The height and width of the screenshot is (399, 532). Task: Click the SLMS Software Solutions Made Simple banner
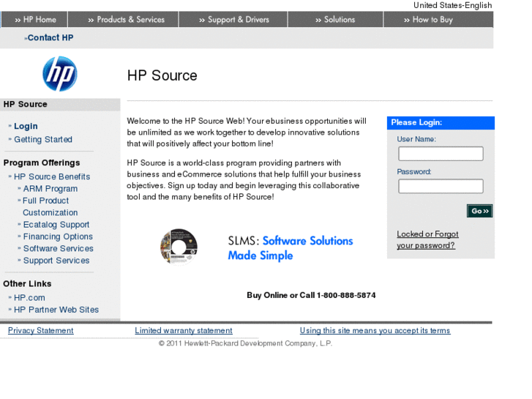[x=291, y=248]
